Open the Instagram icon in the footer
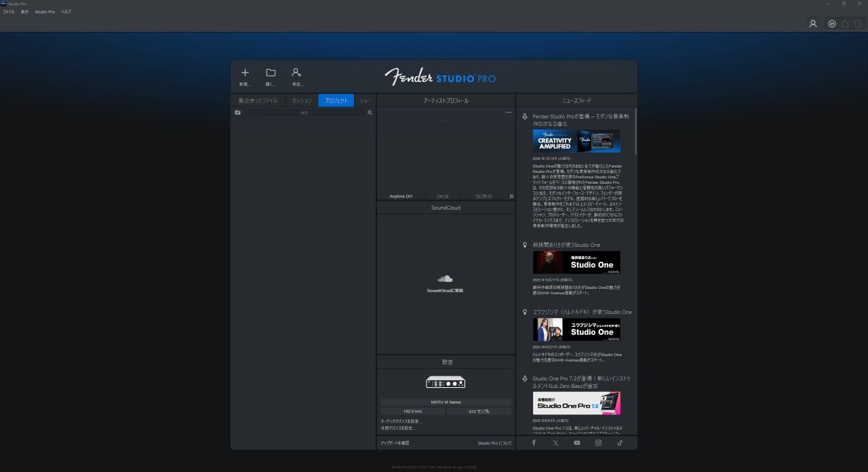The width and height of the screenshot is (868, 472). click(x=598, y=443)
